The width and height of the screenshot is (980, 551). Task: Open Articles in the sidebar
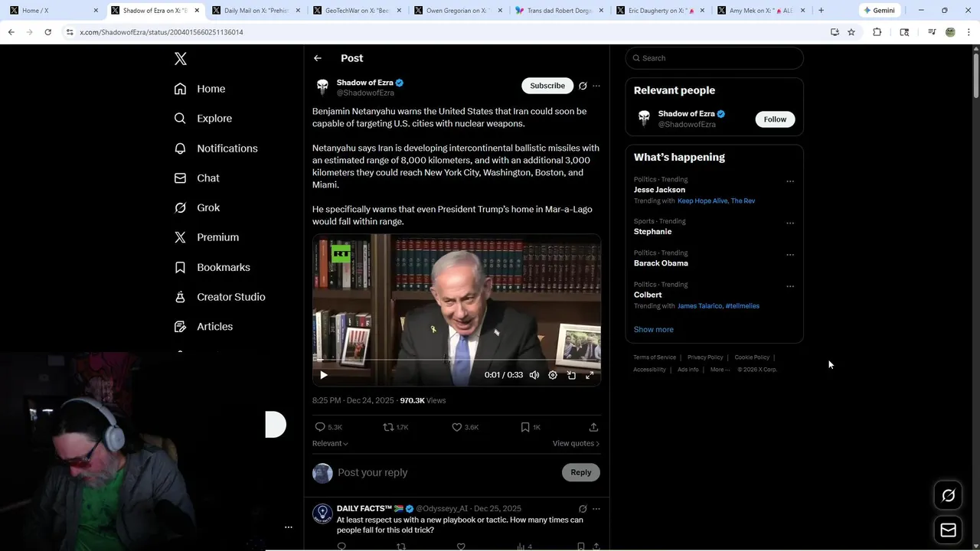point(204,327)
